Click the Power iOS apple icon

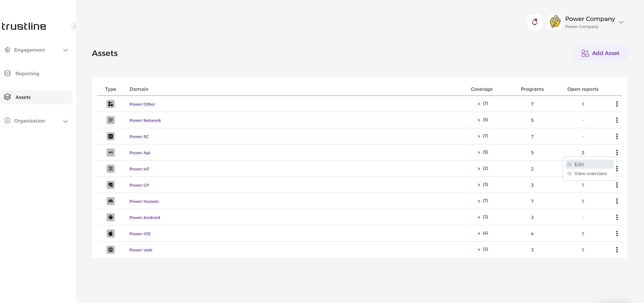click(111, 233)
